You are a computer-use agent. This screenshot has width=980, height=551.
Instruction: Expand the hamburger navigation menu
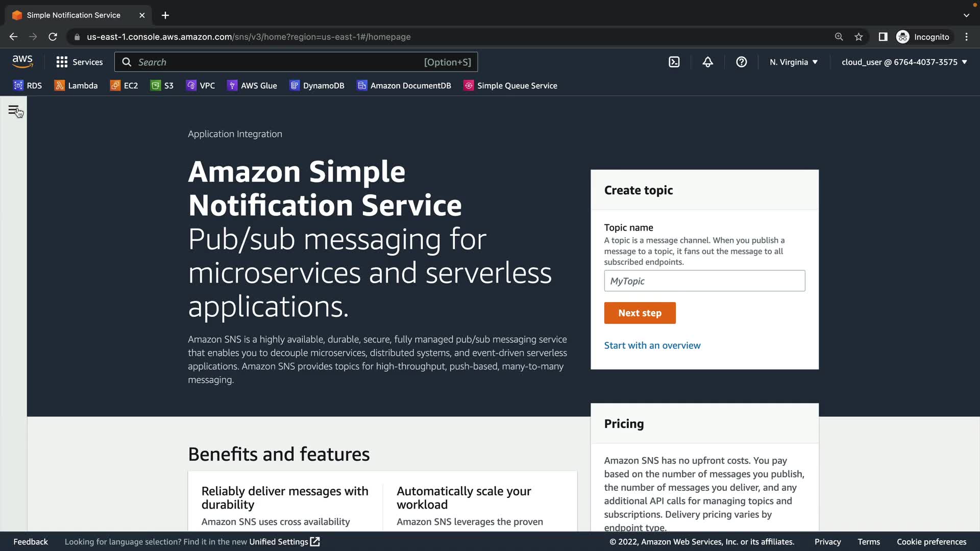(14, 110)
